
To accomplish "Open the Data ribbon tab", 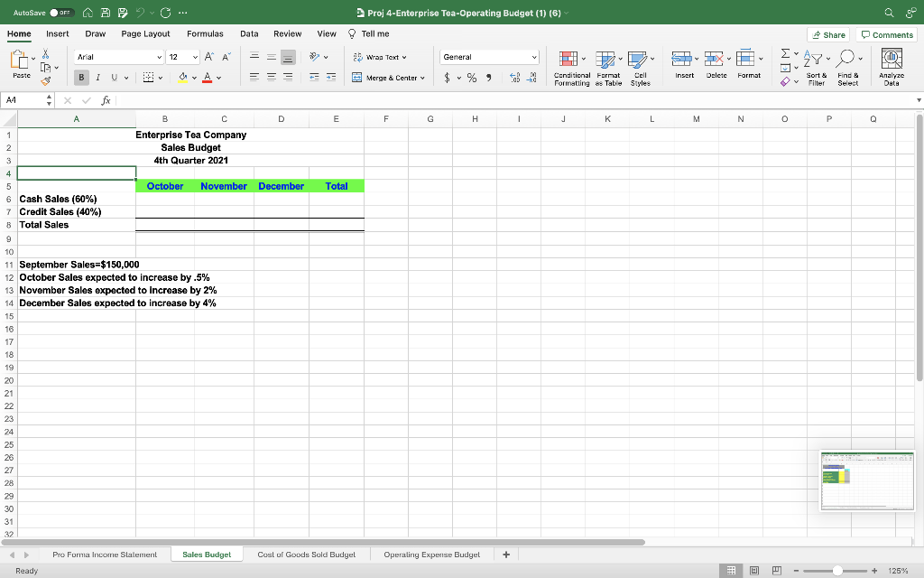I will click(249, 33).
